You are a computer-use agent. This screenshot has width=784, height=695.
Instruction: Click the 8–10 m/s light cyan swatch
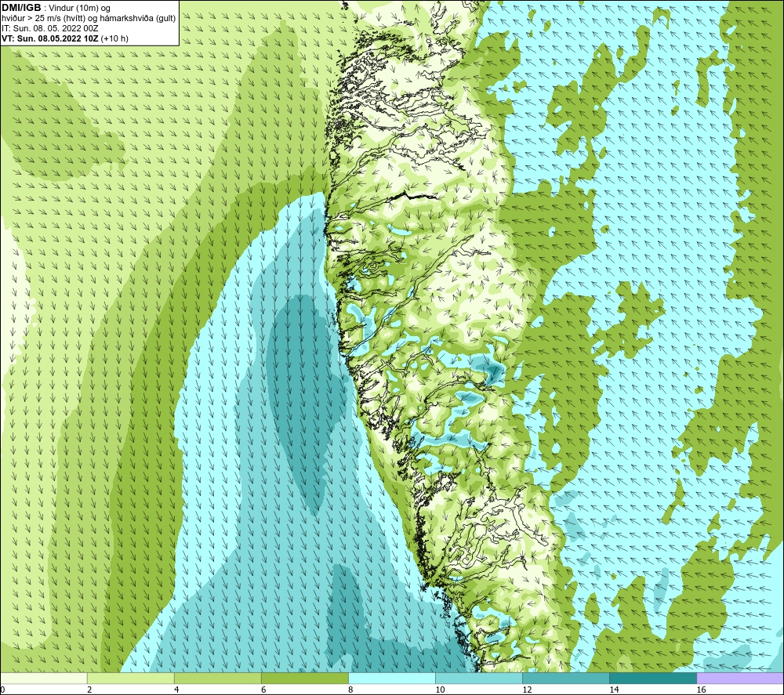pos(392,678)
